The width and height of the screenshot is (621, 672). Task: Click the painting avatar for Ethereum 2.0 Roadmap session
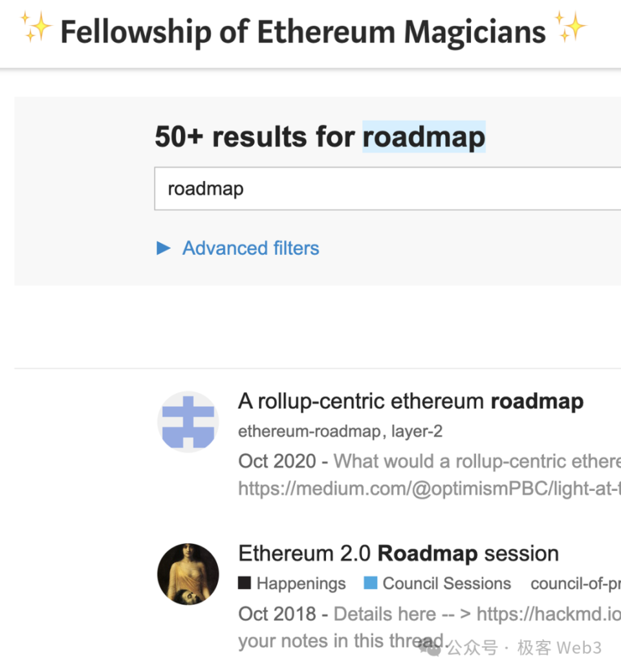(x=188, y=574)
